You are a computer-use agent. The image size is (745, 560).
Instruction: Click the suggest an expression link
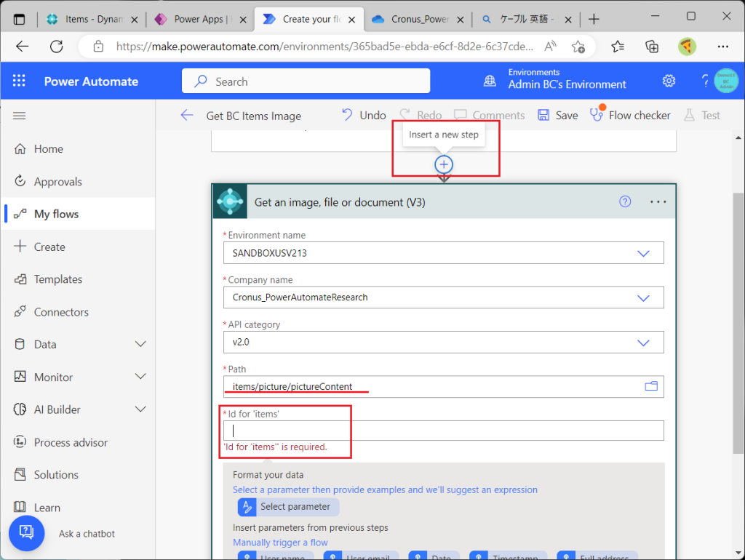click(x=385, y=489)
